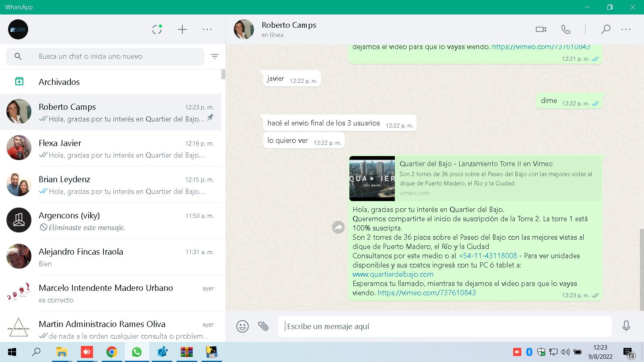Record a voice message with microphone
This screenshot has width=644, height=362.
pos(626,326)
